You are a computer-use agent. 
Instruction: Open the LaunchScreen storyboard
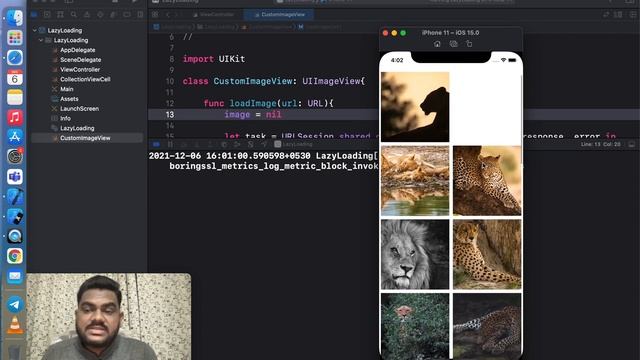coord(79,109)
